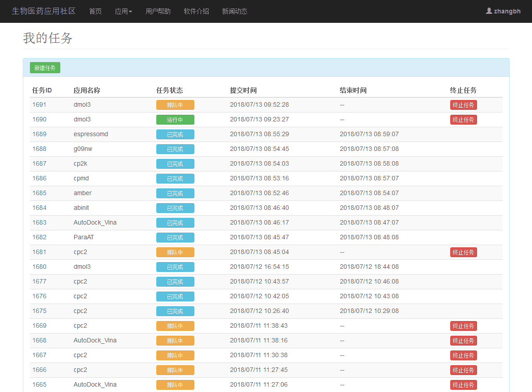Click the 终止任务 column header
The image size is (532, 392).
pos(464,90)
